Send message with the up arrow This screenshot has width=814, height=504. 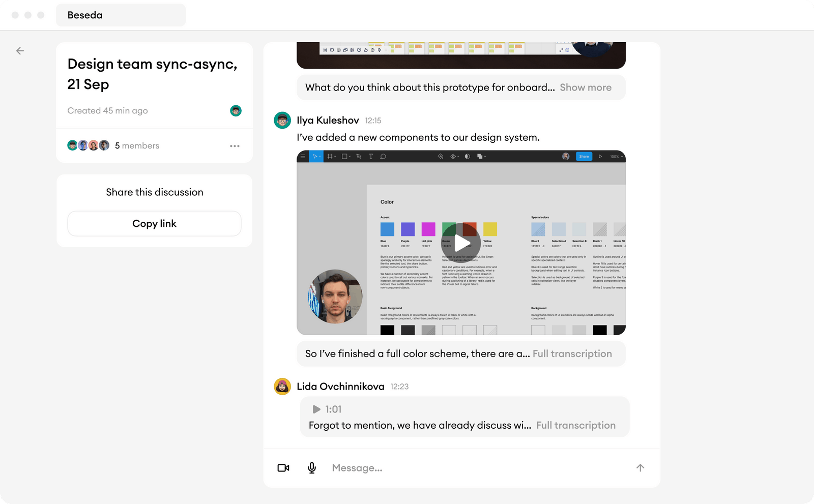640,468
